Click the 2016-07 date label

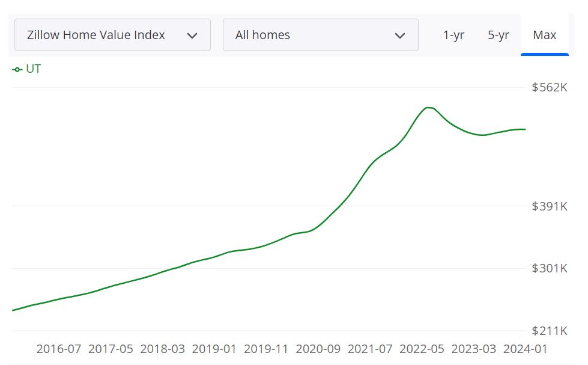click(59, 349)
